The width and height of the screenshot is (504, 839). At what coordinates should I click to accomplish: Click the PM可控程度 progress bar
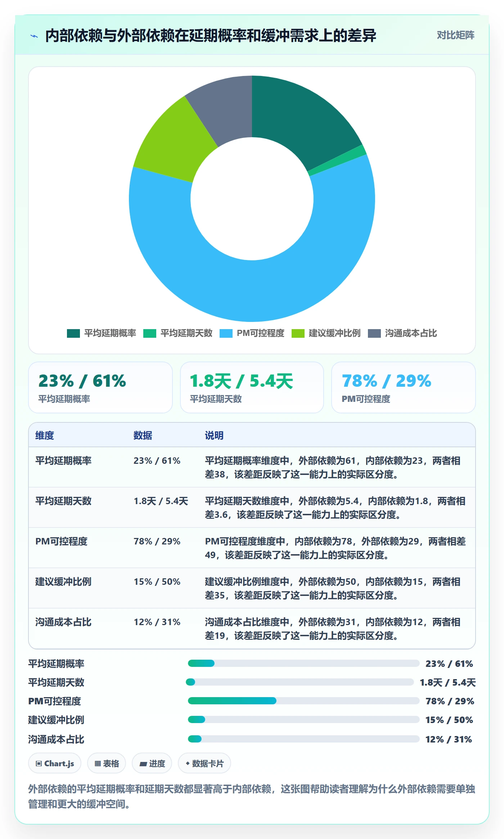pyautogui.click(x=304, y=701)
